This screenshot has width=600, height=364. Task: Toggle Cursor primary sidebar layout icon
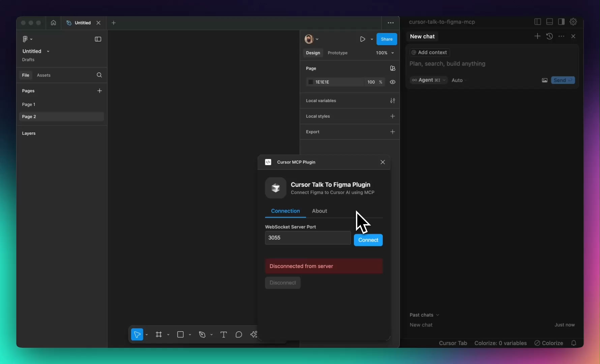tap(538, 22)
